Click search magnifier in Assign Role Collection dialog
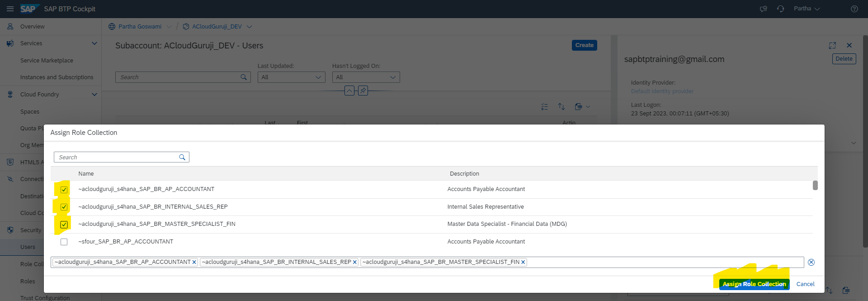Image resolution: width=868 pixels, height=301 pixels. point(182,157)
